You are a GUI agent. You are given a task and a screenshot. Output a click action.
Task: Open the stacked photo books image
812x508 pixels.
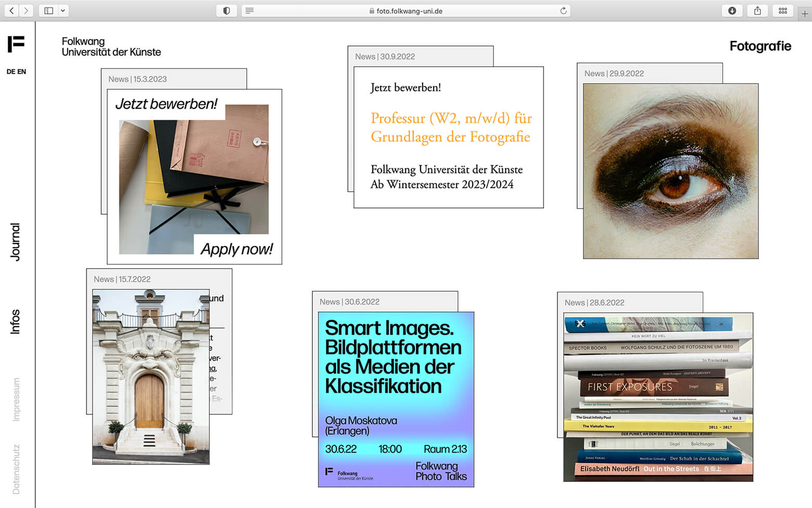click(658, 397)
